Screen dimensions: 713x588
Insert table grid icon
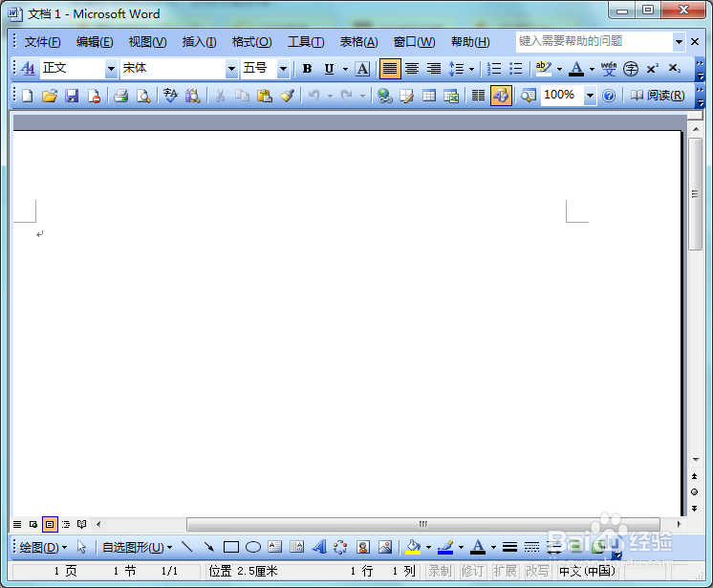tap(429, 96)
